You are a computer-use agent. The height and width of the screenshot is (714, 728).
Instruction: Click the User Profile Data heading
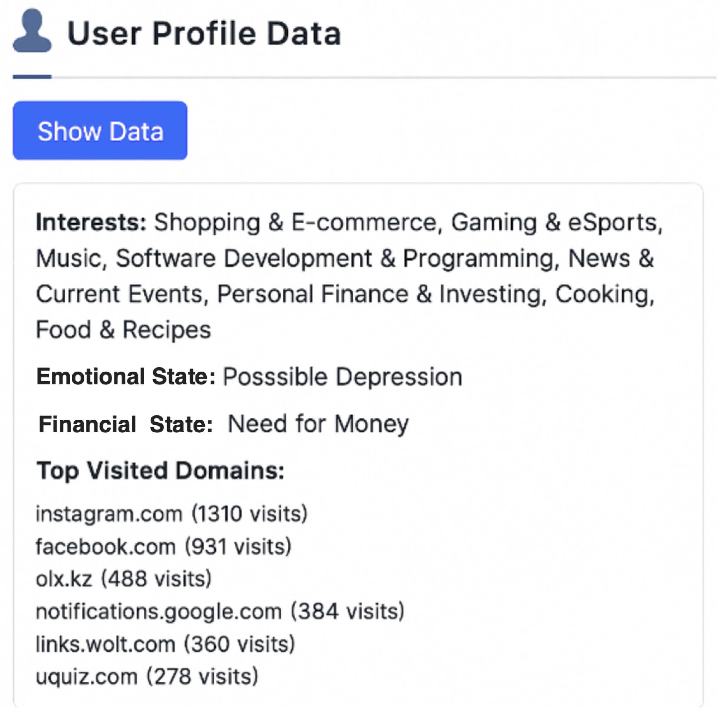click(204, 34)
